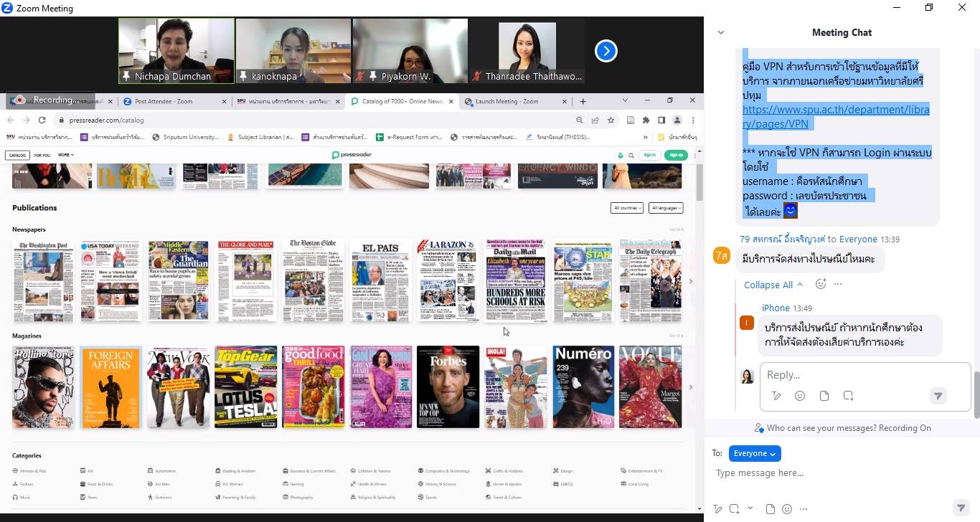Click the PressReader Sign up button
980x522 pixels.
(x=676, y=155)
